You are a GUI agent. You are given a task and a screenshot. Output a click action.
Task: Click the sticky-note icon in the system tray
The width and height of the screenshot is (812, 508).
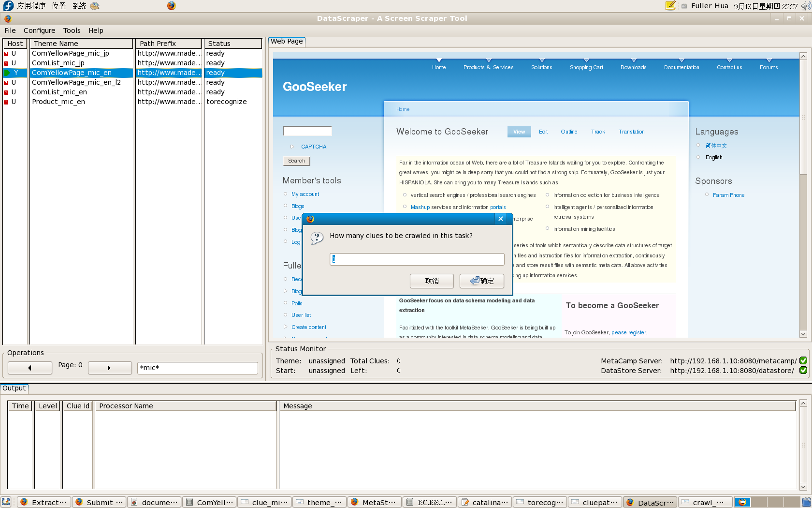pyautogui.click(x=670, y=6)
